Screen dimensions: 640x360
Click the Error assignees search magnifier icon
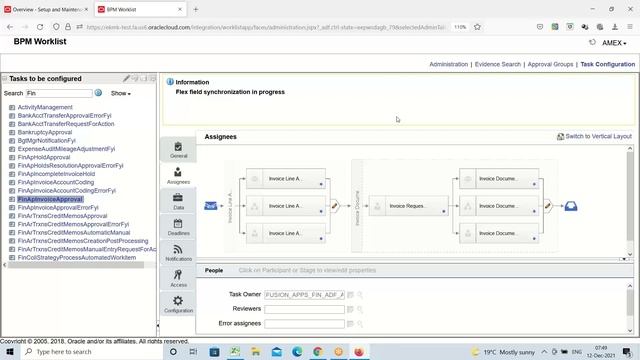[x=360, y=324]
